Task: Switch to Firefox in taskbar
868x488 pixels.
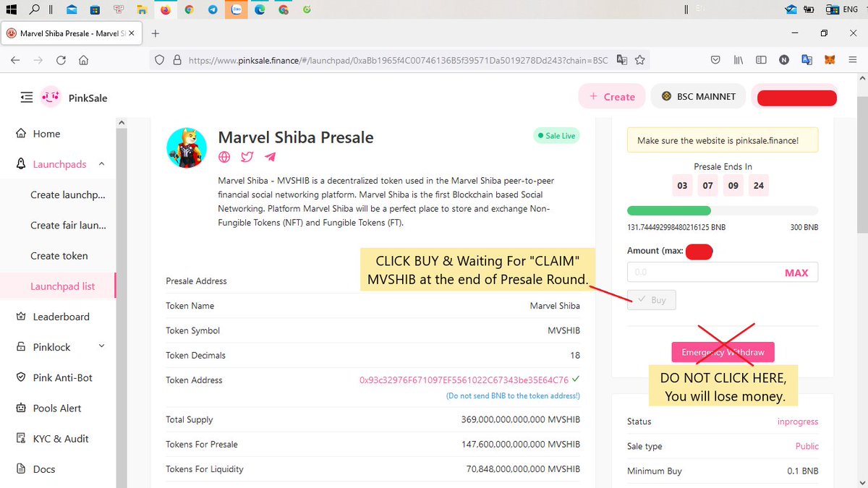Action: click(166, 10)
